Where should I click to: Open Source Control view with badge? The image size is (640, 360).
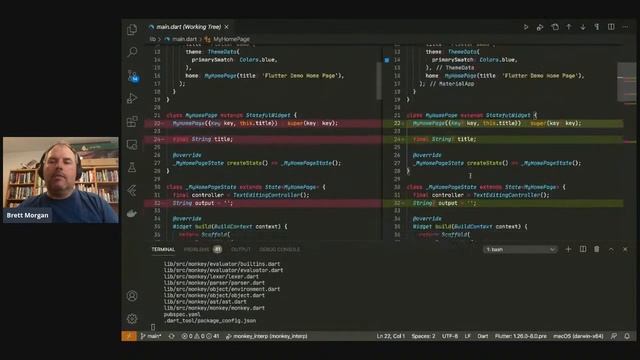[x=133, y=76]
